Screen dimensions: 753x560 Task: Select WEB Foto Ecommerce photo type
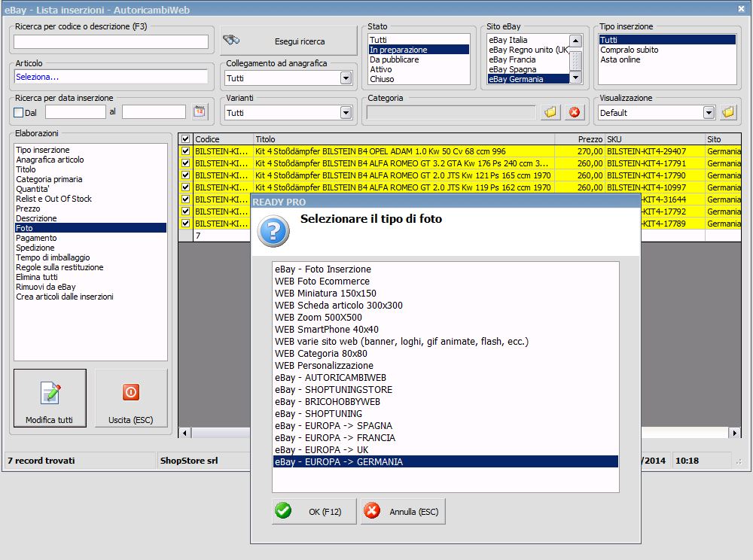446,282
